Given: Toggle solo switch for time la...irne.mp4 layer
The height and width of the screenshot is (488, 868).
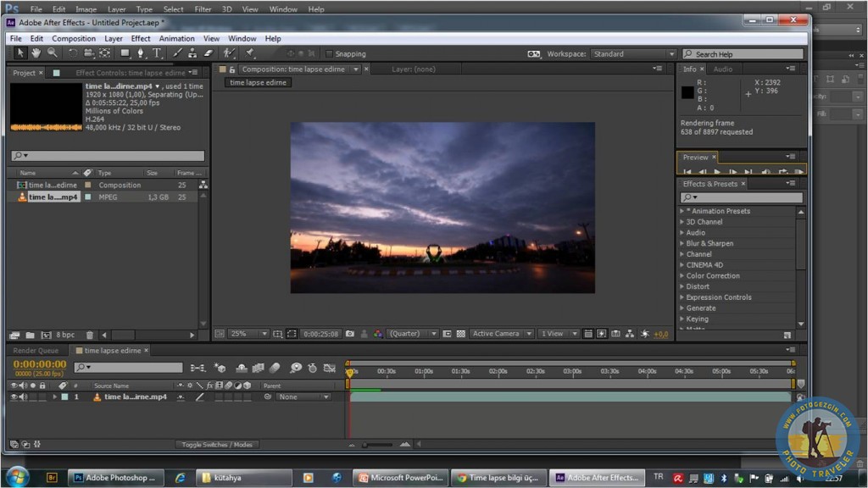Looking at the screenshot, I should pyautogui.click(x=33, y=396).
